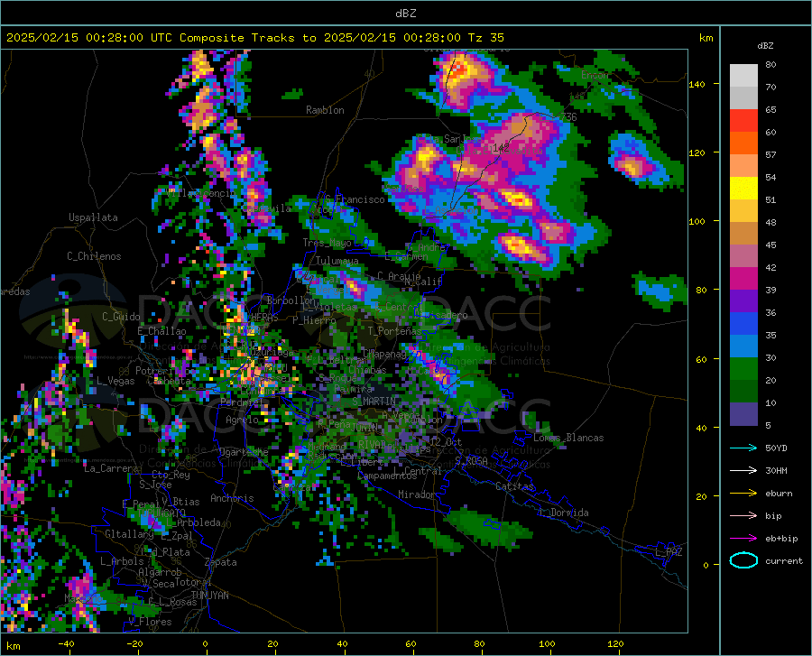
Task: Click the 'Campamentos' place name on map
Action: pos(387,476)
